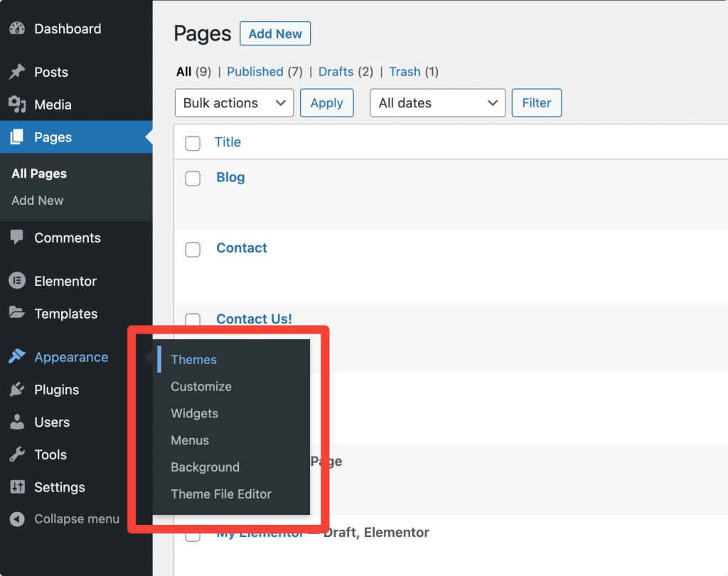
Task: Open the Media menu label
Action: [x=53, y=105]
